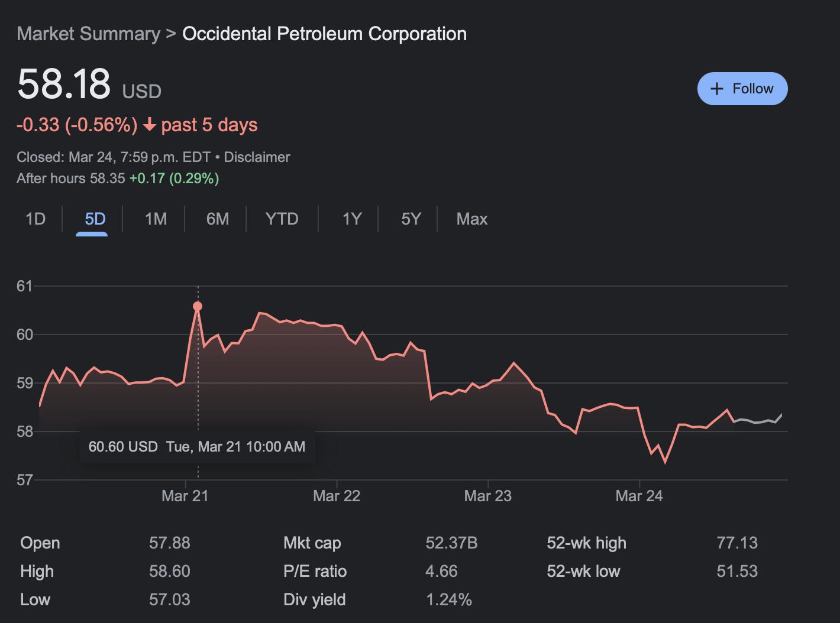This screenshot has width=840, height=623.
Task: Click the 52-wk high label
Action: pyautogui.click(x=586, y=543)
